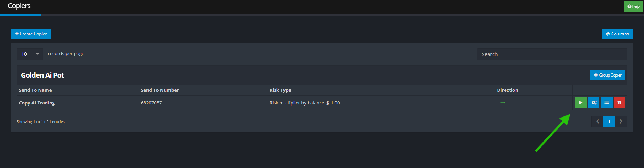
Task: Delete the copier with the red trash icon
Action: tap(619, 103)
